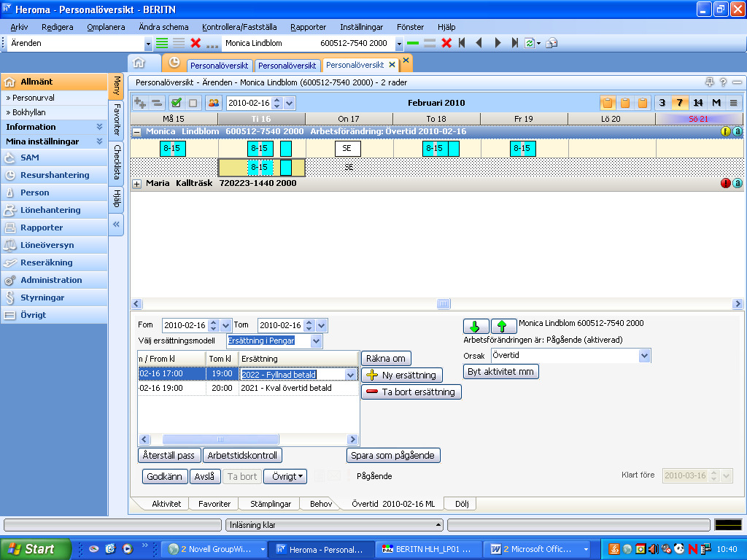Open the Kontrollera/Fastställa menu
The image size is (747, 560).
click(x=239, y=27)
